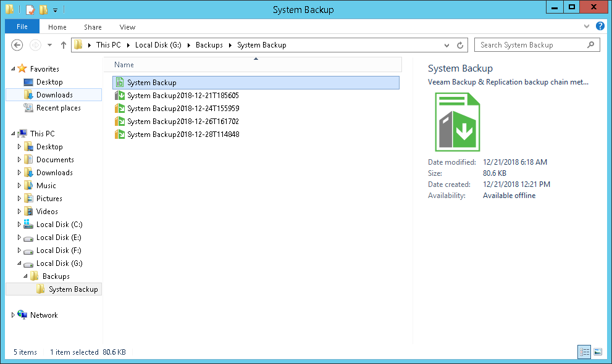Switch to the Home ribbon tab
Viewport: 612px width, 364px height.
[57, 27]
